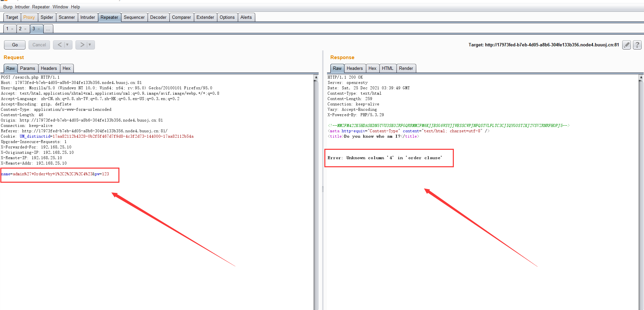Switch to the Extender tool tab

coord(205,17)
